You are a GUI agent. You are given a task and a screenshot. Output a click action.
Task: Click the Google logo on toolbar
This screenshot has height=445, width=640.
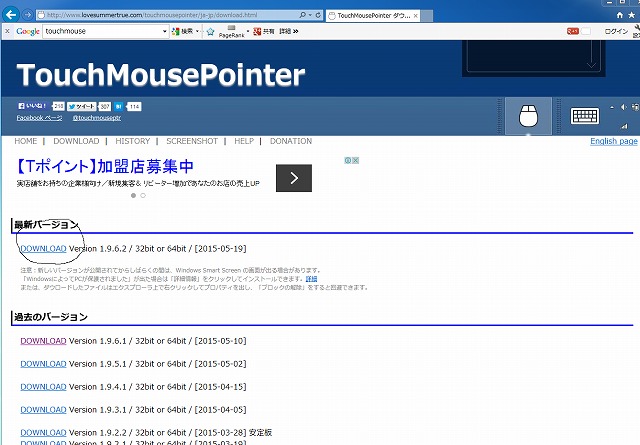pos(28,31)
